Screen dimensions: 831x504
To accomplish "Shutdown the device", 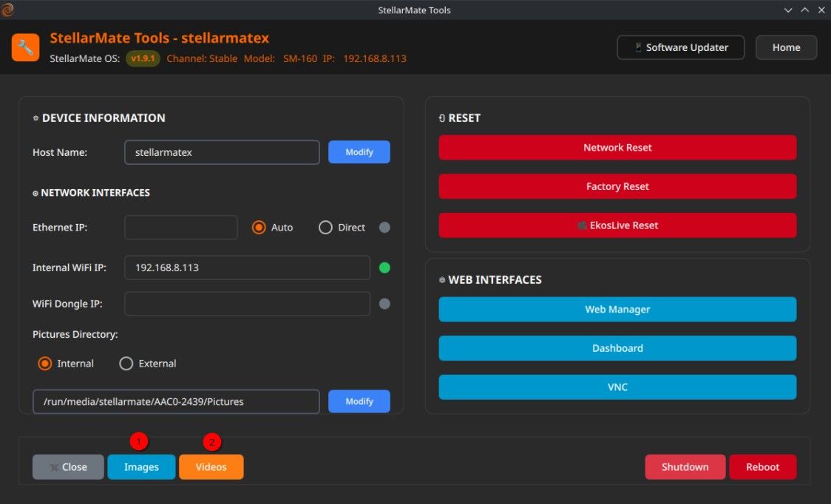I will (685, 467).
